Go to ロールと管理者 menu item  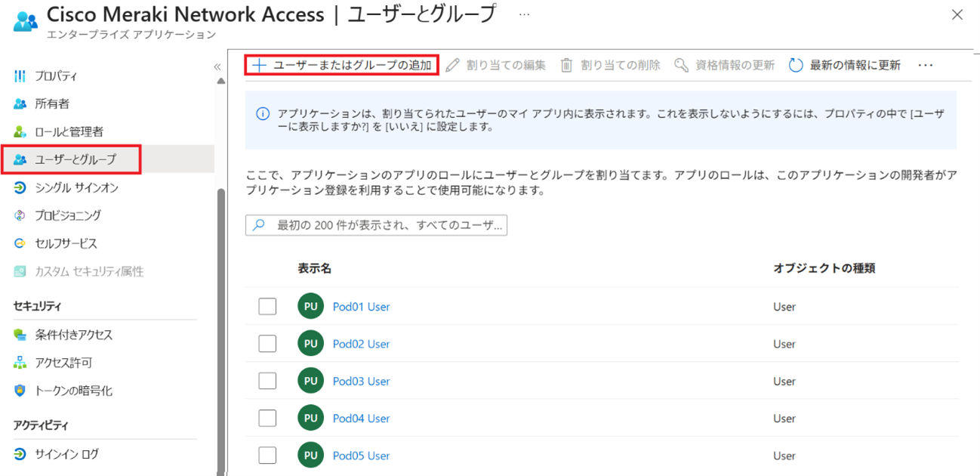pos(69,131)
